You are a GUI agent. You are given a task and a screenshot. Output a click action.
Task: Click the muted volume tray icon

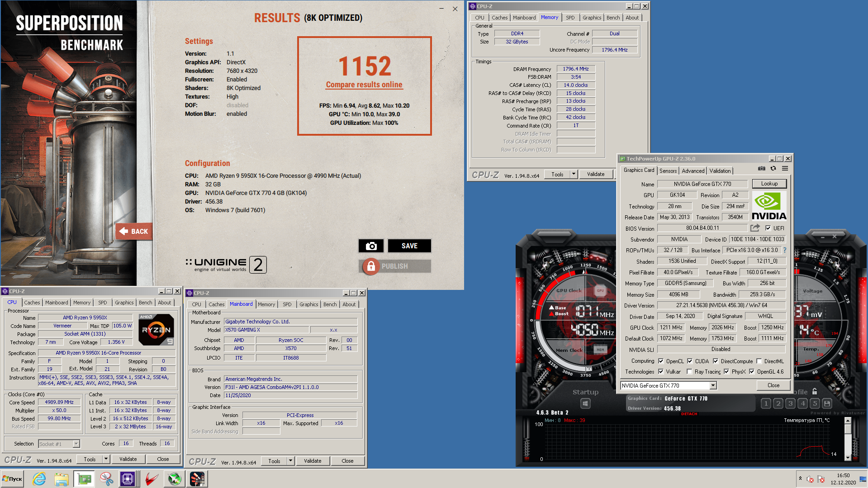(811, 479)
